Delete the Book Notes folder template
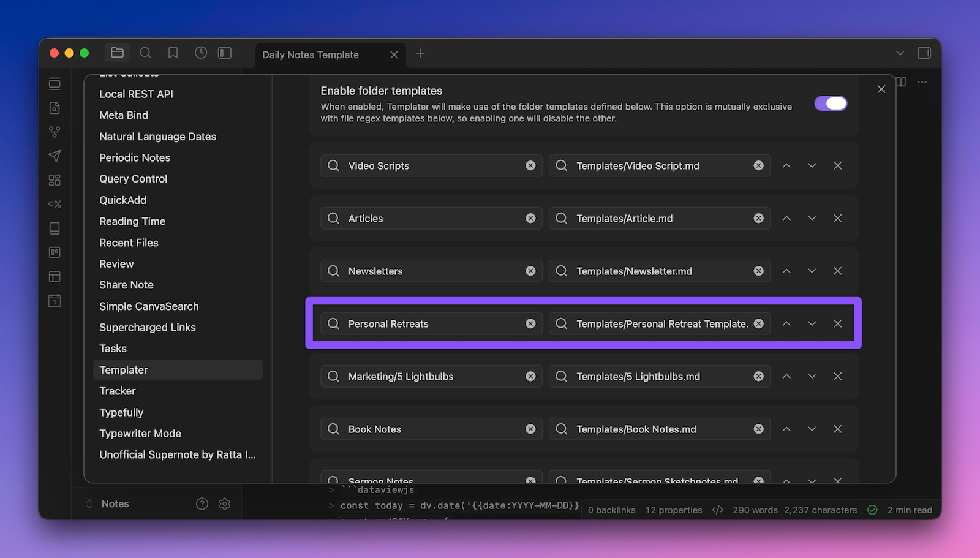980x558 pixels. coord(837,429)
